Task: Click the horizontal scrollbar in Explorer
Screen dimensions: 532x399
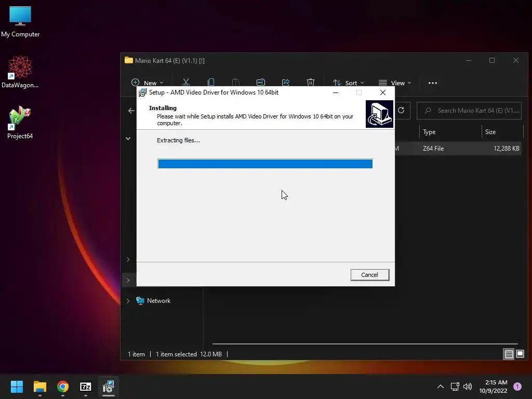Action: pyautogui.click(x=365, y=344)
